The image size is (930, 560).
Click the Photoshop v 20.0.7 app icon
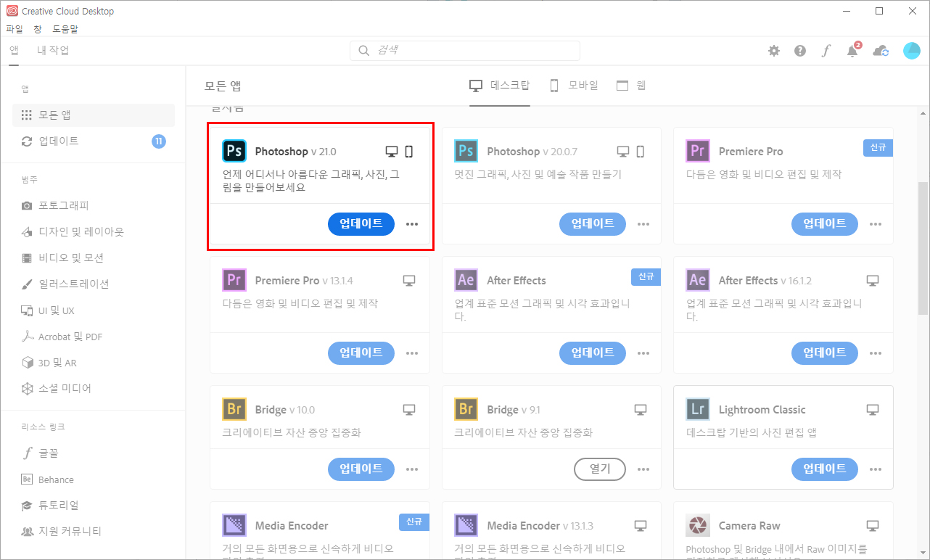[466, 151]
